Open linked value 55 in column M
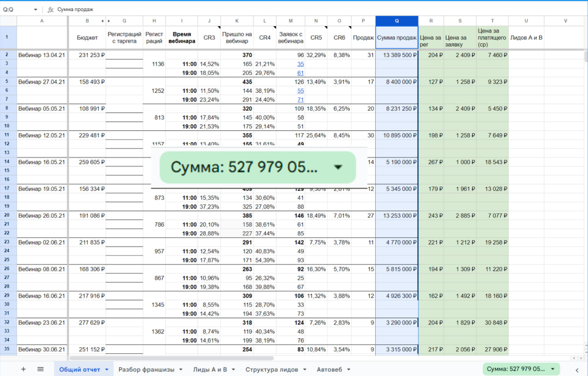The height and width of the screenshot is (376, 588). (x=300, y=91)
